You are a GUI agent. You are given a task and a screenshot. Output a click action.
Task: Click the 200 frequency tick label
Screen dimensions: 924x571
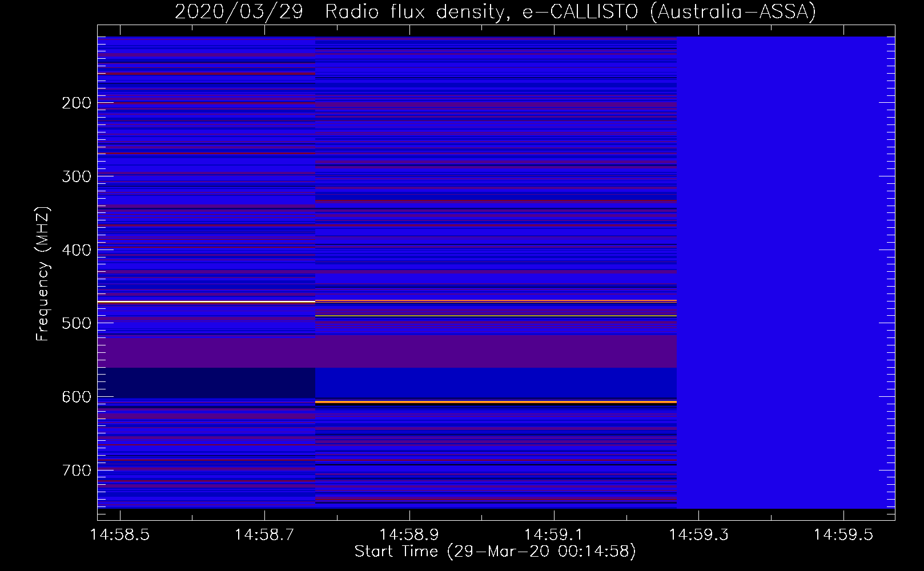[x=77, y=103]
